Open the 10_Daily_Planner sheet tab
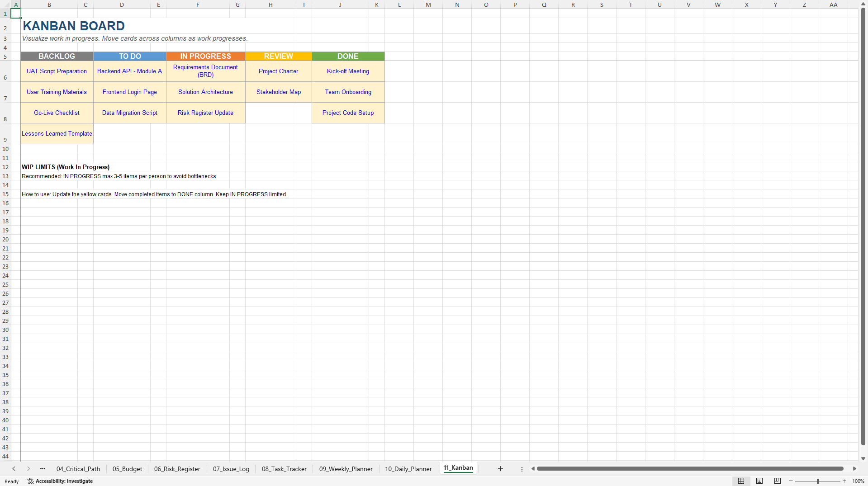 click(x=408, y=469)
